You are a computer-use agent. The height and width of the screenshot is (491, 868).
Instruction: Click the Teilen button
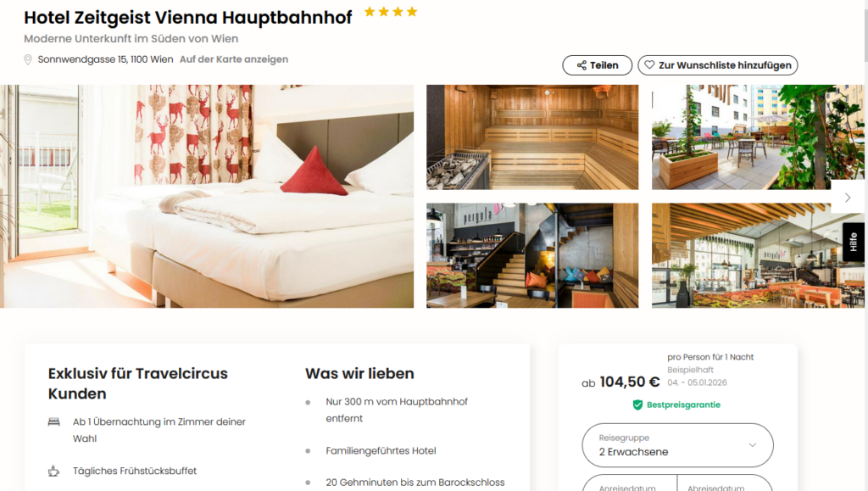(598, 65)
